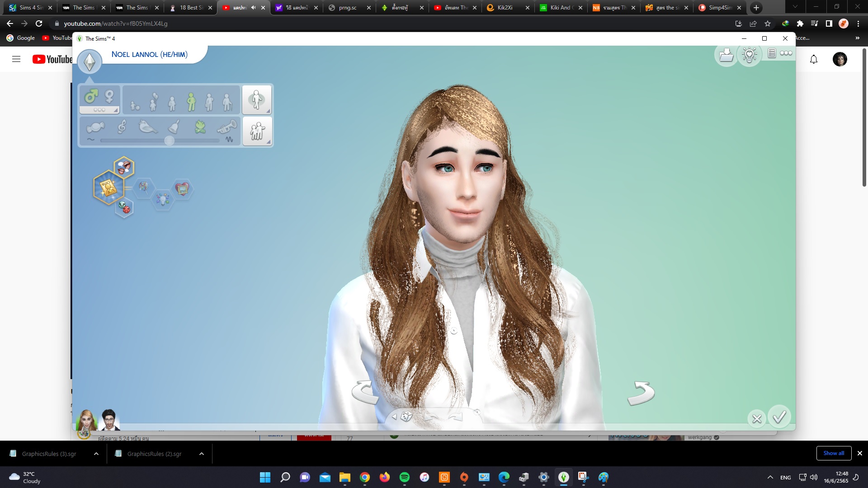
Task: Choose the elder age icon with cane
Action: (x=227, y=103)
